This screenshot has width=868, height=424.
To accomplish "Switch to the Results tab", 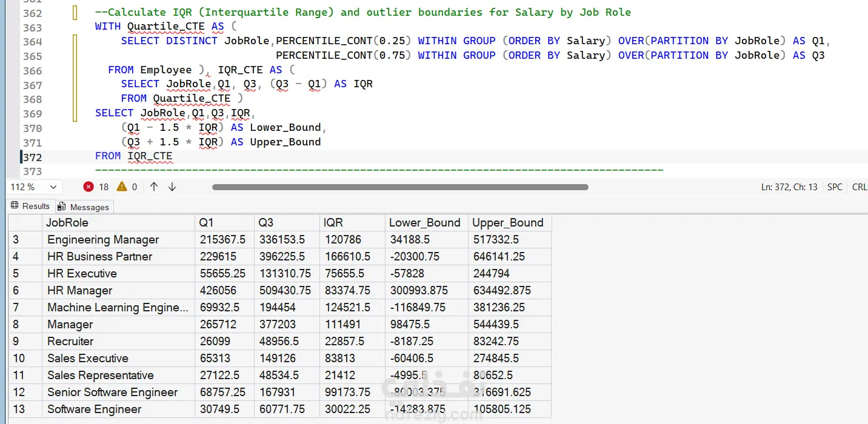I will coord(31,206).
